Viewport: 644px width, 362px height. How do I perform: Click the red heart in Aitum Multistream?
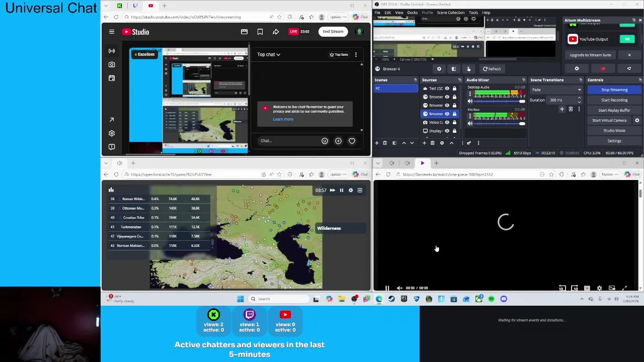[x=603, y=69]
